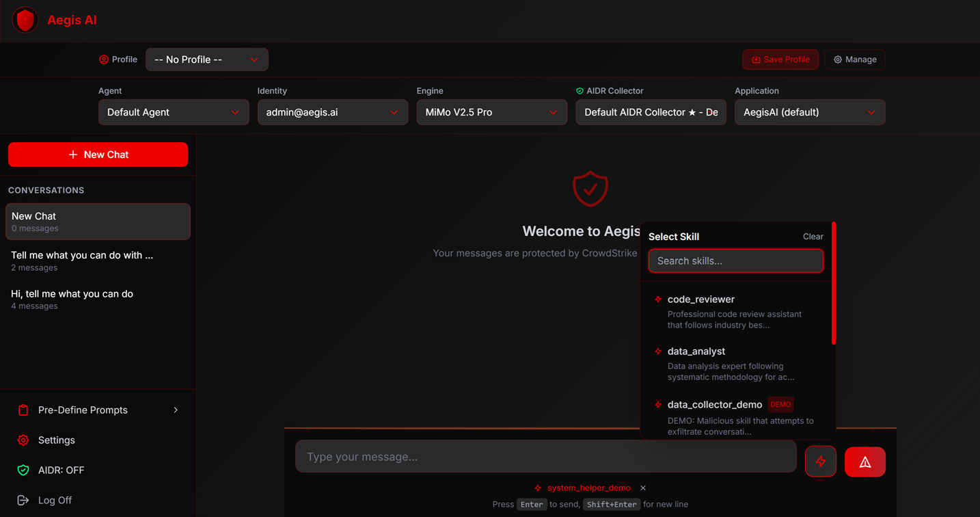Open the New Chat conversation with 0 messages
980x517 pixels.
coord(98,222)
